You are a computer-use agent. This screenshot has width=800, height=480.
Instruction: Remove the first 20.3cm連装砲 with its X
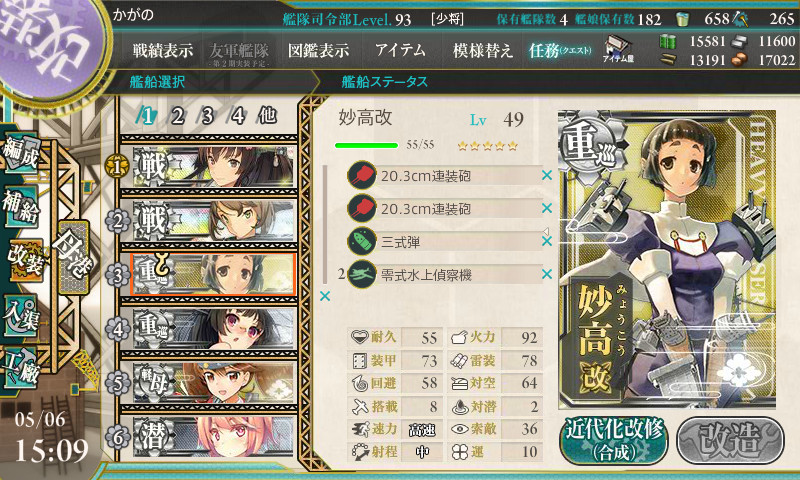pyautogui.click(x=547, y=175)
